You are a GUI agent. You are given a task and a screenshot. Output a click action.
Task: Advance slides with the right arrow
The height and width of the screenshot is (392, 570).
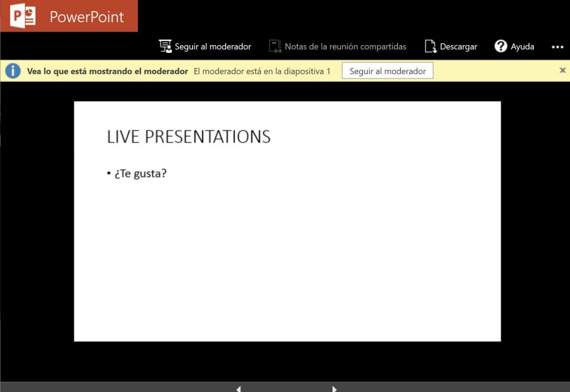pos(334,388)
